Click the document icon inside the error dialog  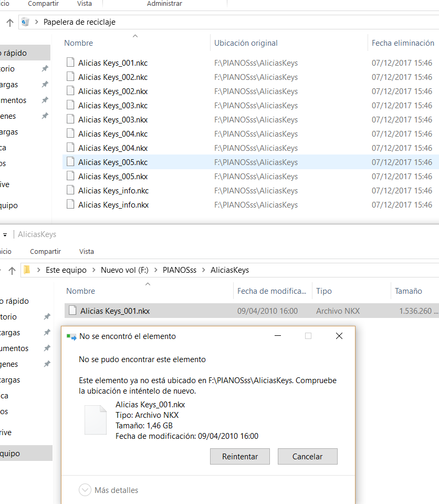tap(95, 419)
